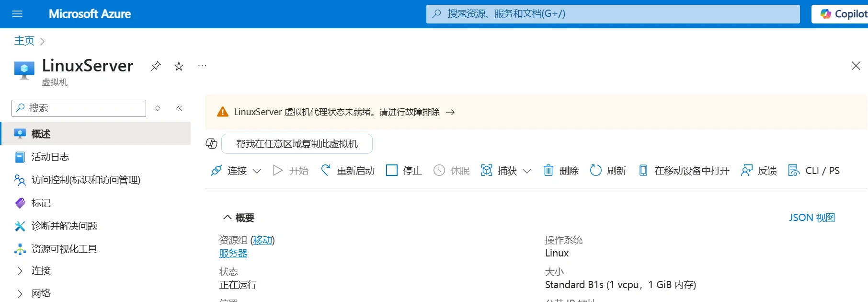Open 反馈 from the toolbar
The height and width of the screenshot is (302, 868).
click(x=759, y=171)
